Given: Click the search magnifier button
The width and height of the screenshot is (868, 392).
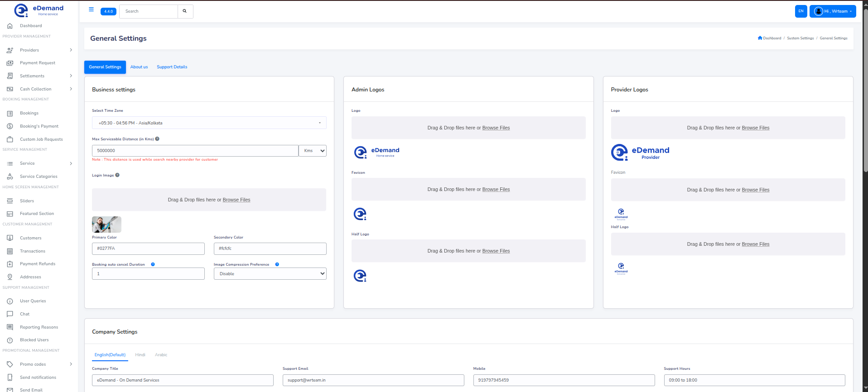Looking at the screenshot, I should 185,11.
